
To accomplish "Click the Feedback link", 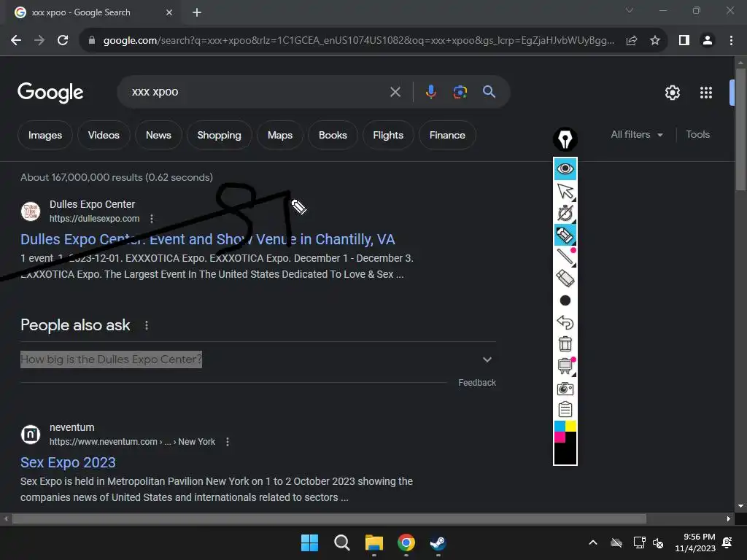I will pyautogui.click(x=477, y=383).
